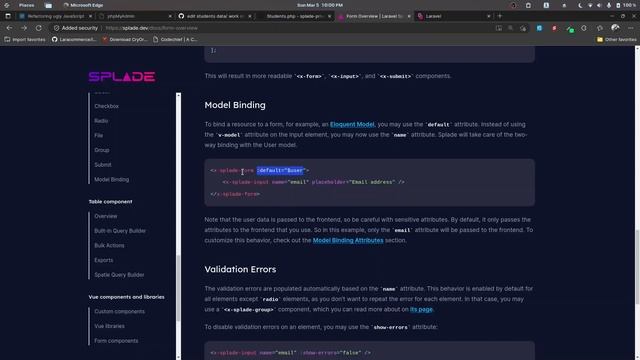
Task: Open Model Binding in sidebar navigation
Action: click(x=111, y=180)
